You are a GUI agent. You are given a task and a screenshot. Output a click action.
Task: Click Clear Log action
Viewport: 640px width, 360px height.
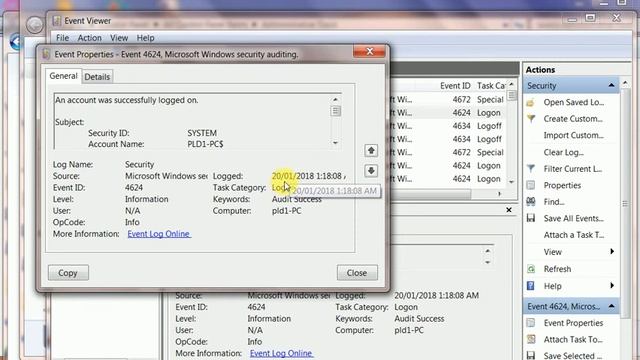(x=563, y=152)
